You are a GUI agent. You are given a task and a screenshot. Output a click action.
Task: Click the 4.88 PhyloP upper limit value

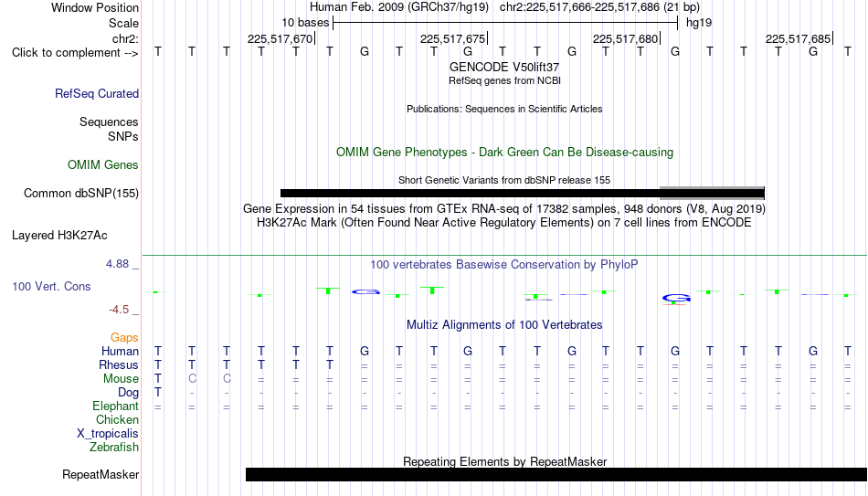pos(117,264)
